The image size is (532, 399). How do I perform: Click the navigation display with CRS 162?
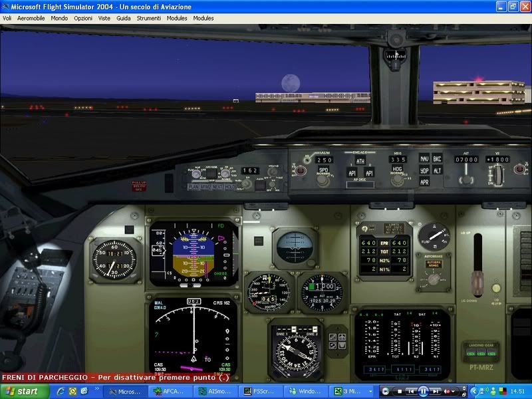(x=193, y=337)
